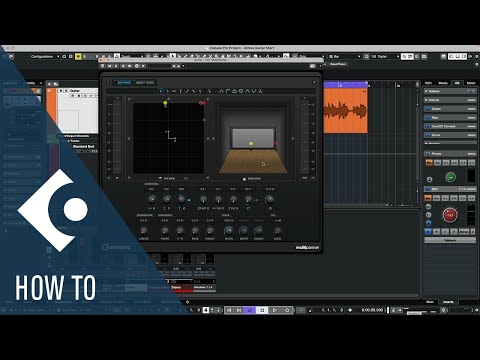
Task: Click the Play button in the transport bar
Action: coord(274,310)
